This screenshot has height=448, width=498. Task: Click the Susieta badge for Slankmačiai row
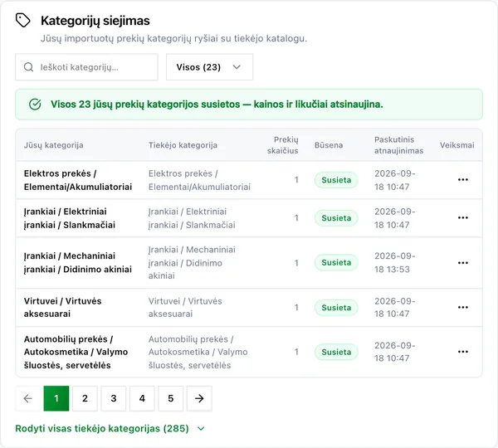pos(336,218)
